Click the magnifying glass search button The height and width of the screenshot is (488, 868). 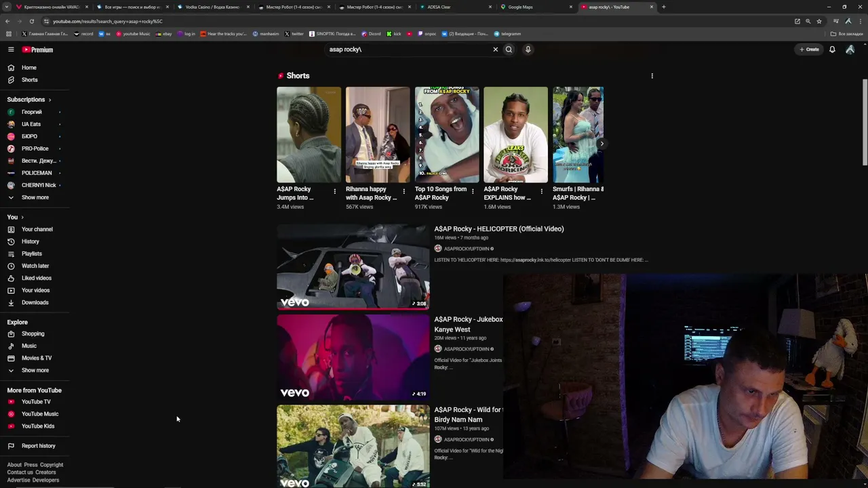509,49
